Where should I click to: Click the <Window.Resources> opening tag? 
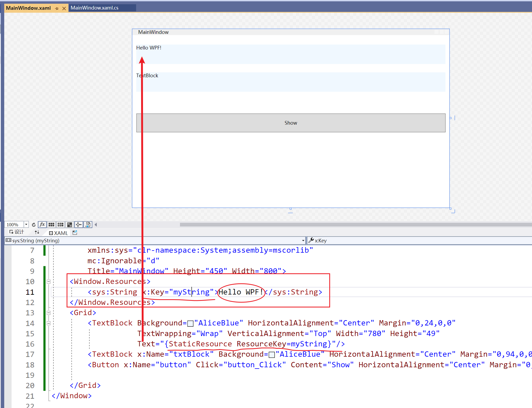pos(110,282)
